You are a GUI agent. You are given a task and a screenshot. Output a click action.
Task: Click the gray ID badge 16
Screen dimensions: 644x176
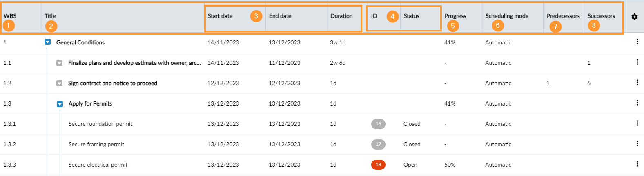378,124
